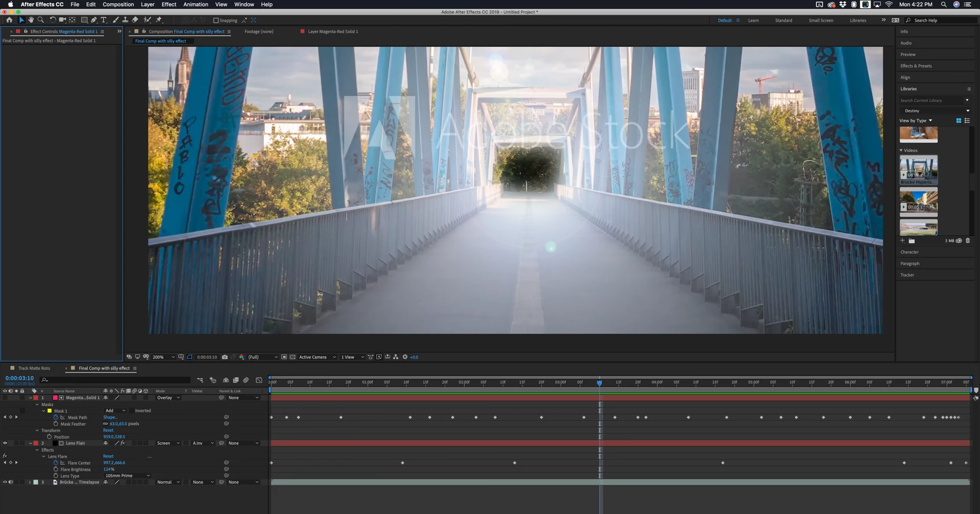Image resolution: width=980 pixels, height=514 pixels.
Task: Toggle the Mask Feather stopwatch
Action: tap(56, 424)
